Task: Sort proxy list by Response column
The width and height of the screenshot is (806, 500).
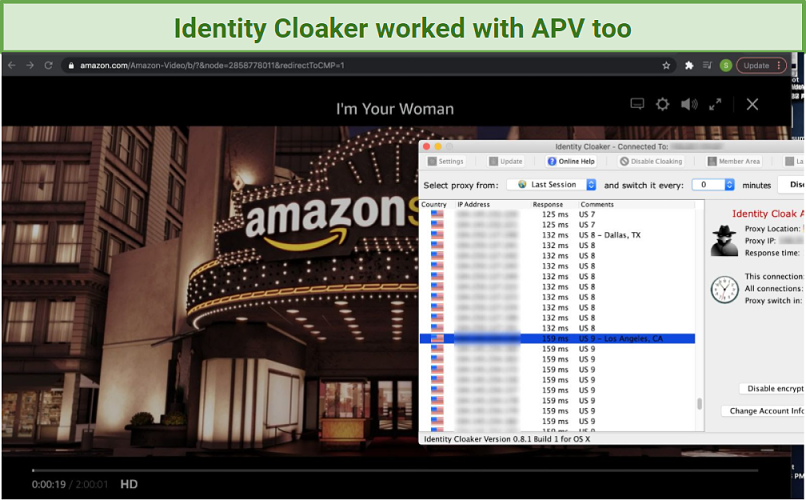Action: tap(554, 204)
